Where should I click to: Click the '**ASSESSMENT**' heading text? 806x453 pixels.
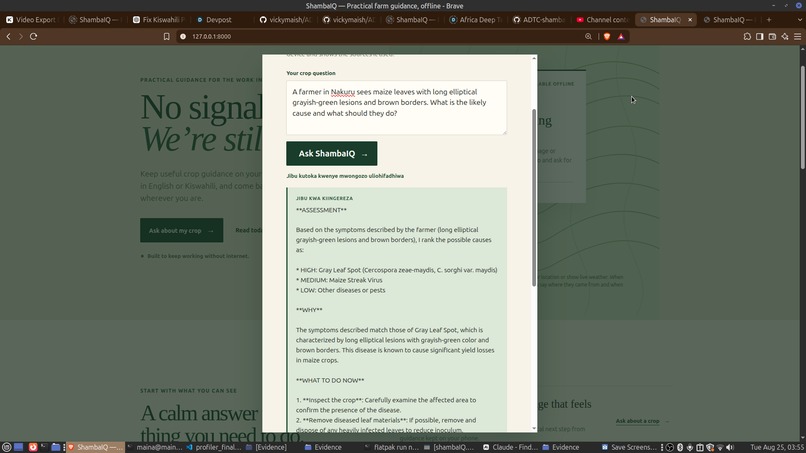pos(321,210)
